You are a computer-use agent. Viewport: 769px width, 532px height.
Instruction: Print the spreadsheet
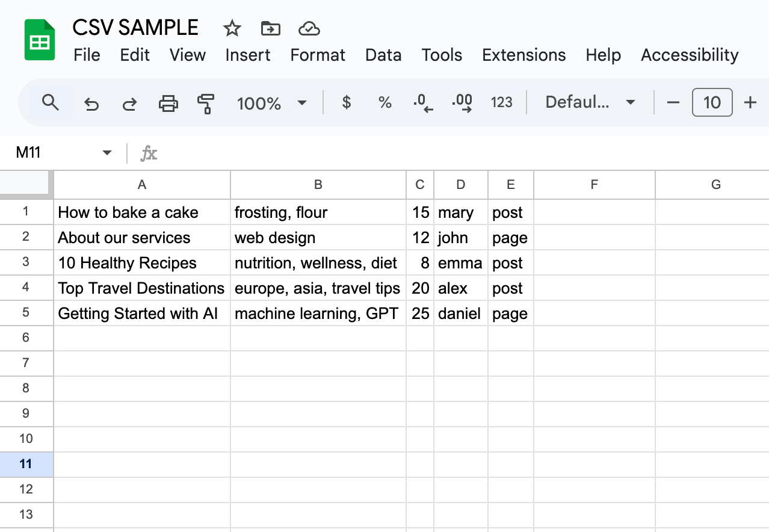point(168,104)
